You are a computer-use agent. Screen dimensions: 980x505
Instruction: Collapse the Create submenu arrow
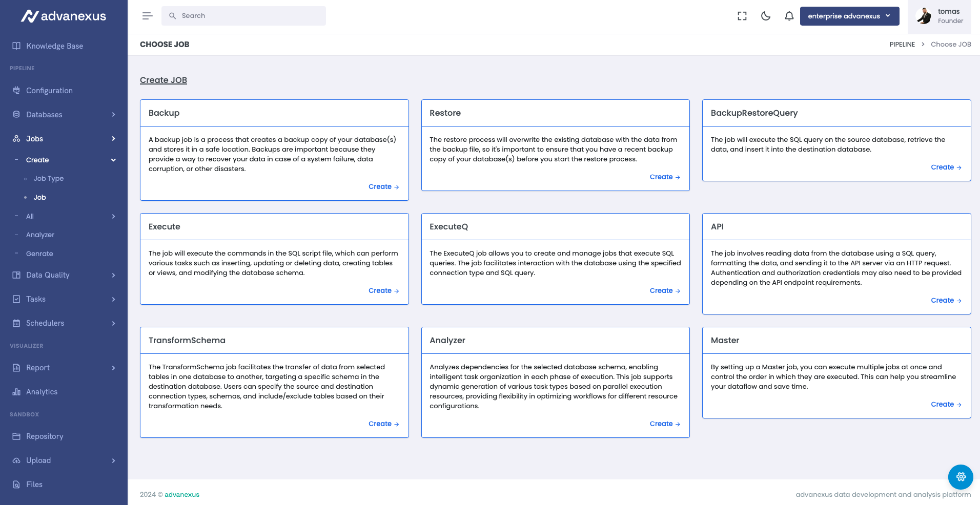113,160
